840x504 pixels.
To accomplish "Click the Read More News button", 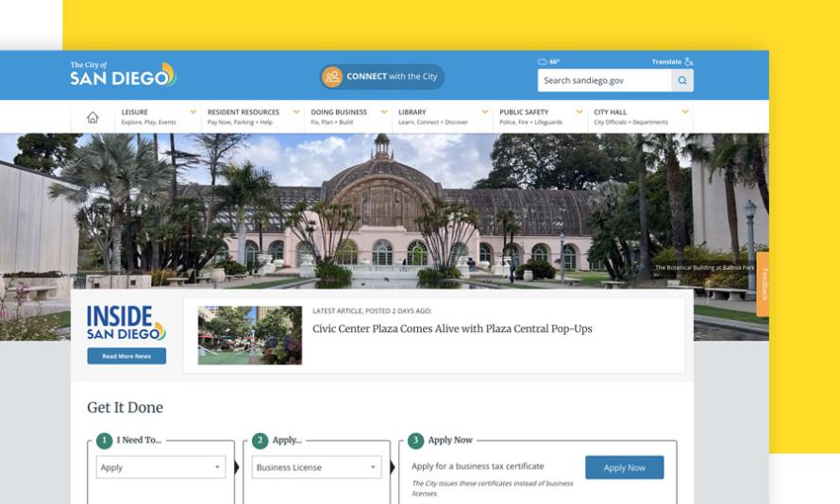I will click(x=126, y=356).
